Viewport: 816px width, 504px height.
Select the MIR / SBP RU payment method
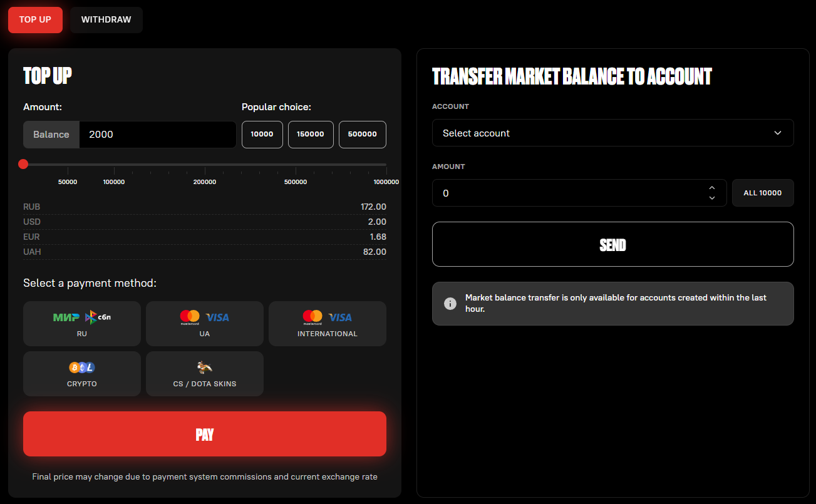click(81, 324)
